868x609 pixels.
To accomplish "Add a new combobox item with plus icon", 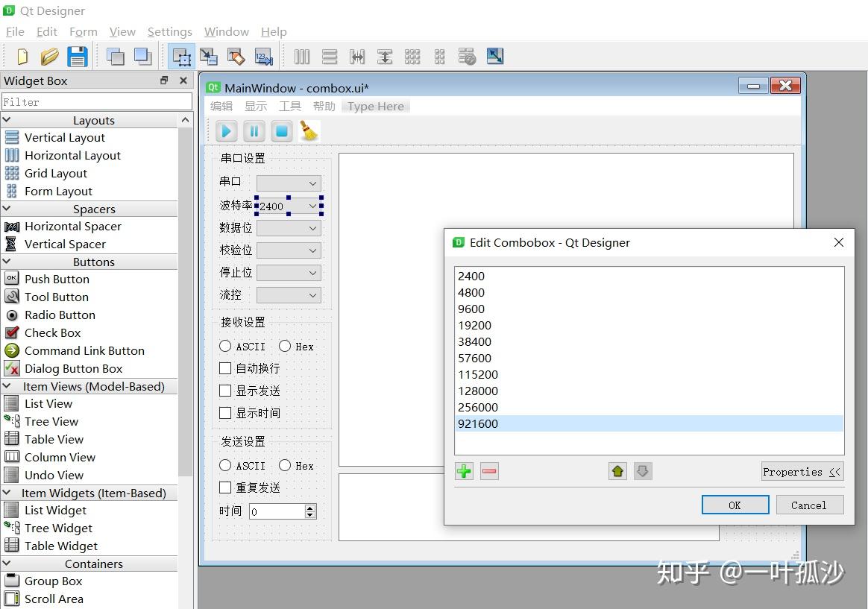I will click(x=464, y=471).
